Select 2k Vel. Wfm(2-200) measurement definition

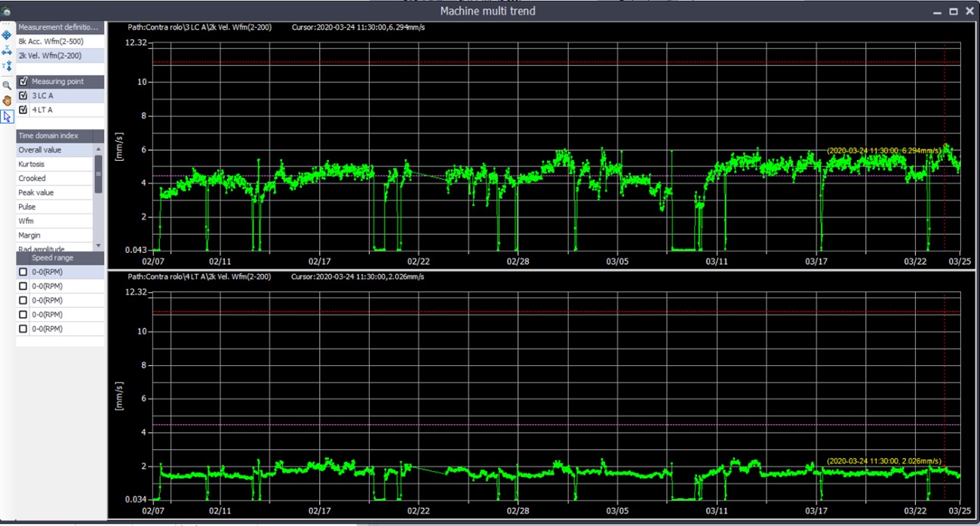tap(60, 56)
